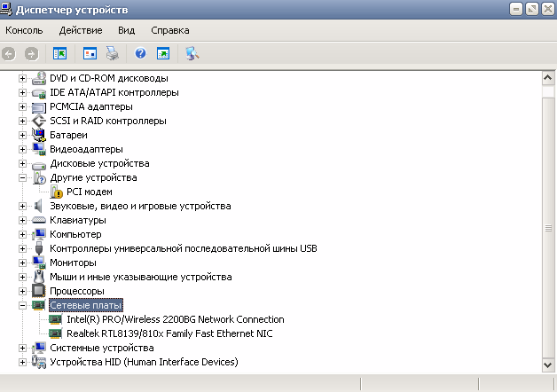Screen dimensions: 557x392
Task: Click the blue question mark Help icon
Action: coord(140,53)
